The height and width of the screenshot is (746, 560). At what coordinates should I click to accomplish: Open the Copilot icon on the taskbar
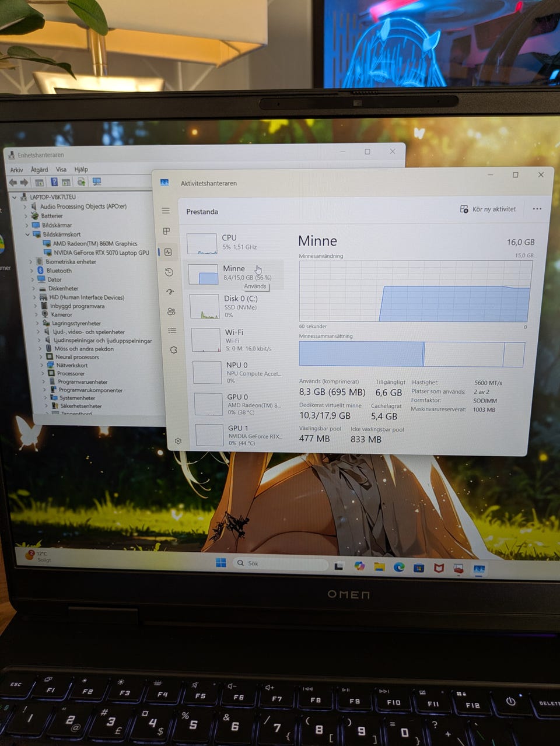359,566
